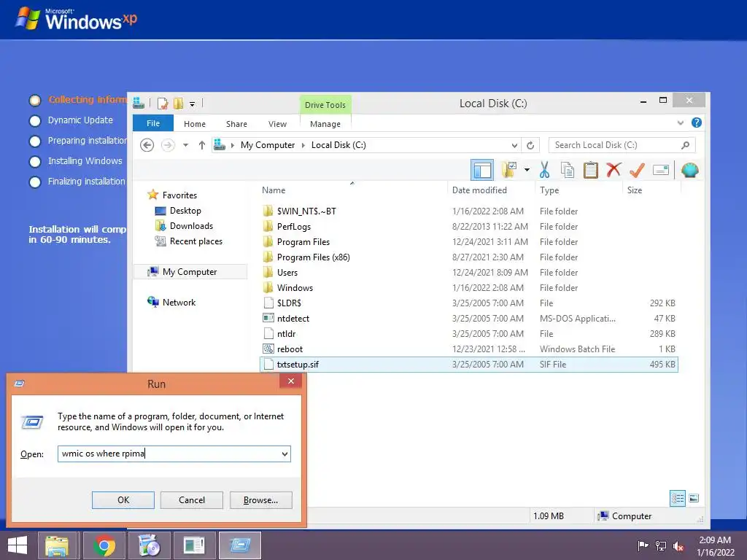747x560 pixels.
Task: Click the Refresh button next to address bar
Action: [530, 145]
